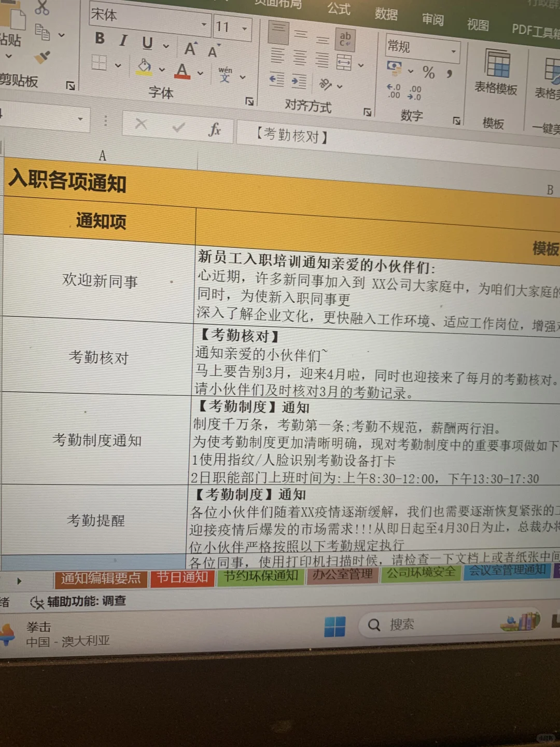Screen dimensions: 560x747
Task: Decrease font size with small A
Action: pos(213,51)
